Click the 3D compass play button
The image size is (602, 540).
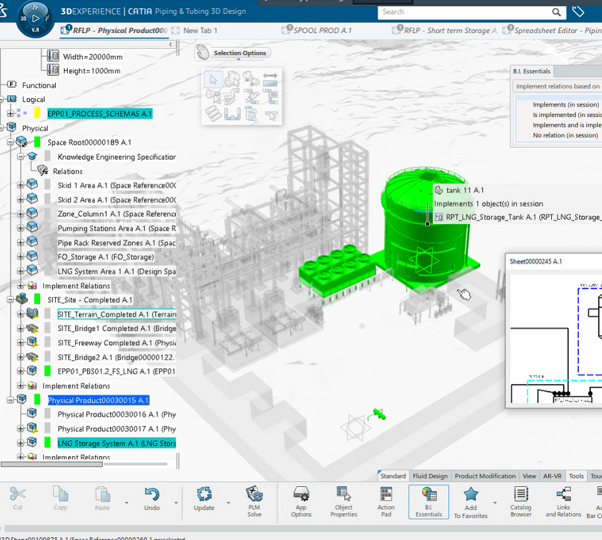[x=36, y=18]
